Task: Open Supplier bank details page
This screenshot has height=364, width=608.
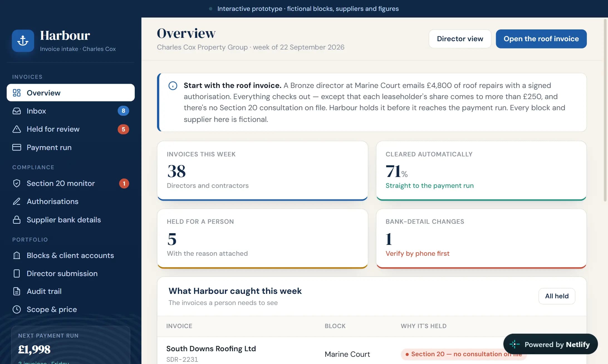Action: [71, 220]
